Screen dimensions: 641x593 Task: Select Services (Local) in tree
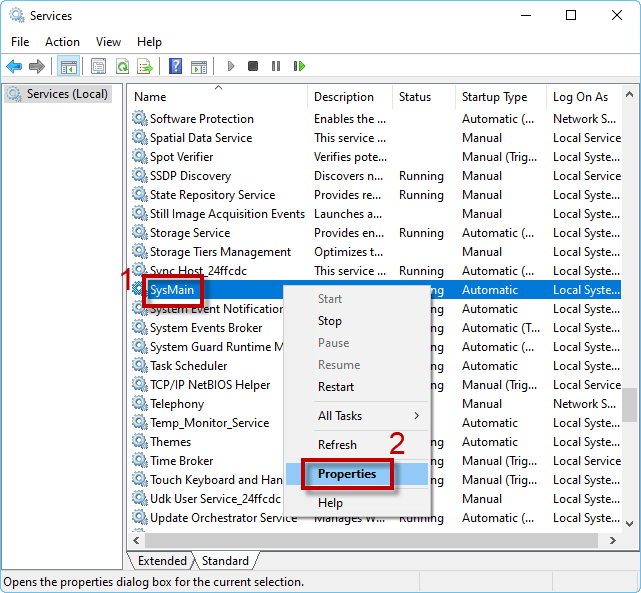coord(58,94)
